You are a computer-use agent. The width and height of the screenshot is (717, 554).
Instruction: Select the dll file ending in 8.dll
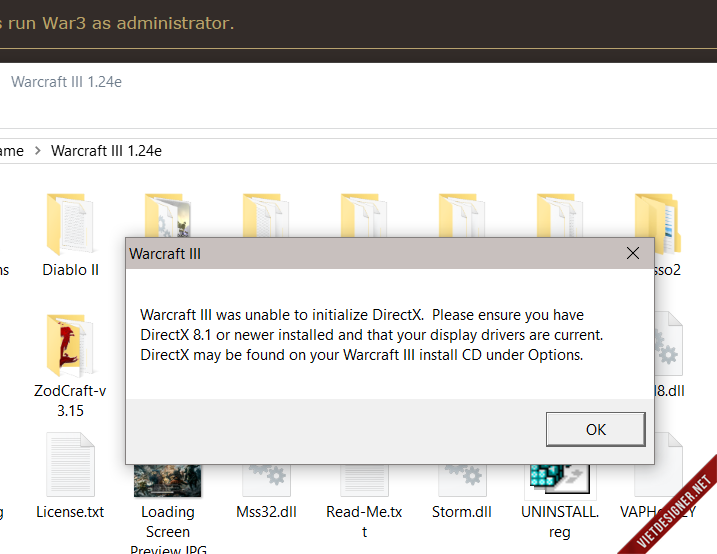tap(669, 344)
